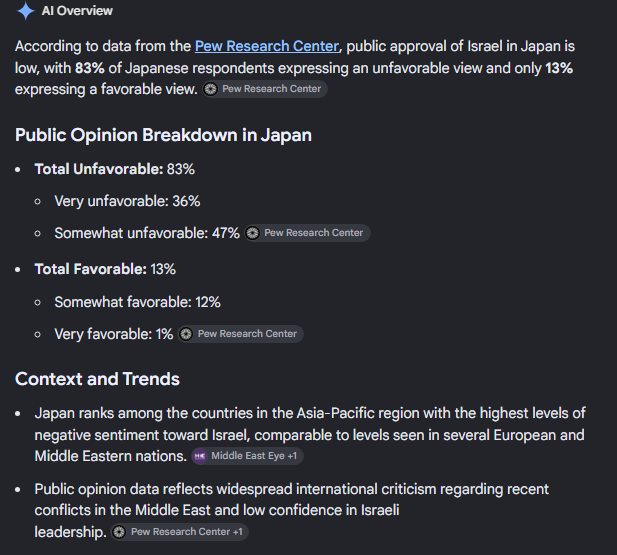Viewport: 617px width, 555px height.
Task: Click the 'Public Opinion Breakdown in Japan' heading
Action: point(163,135)
